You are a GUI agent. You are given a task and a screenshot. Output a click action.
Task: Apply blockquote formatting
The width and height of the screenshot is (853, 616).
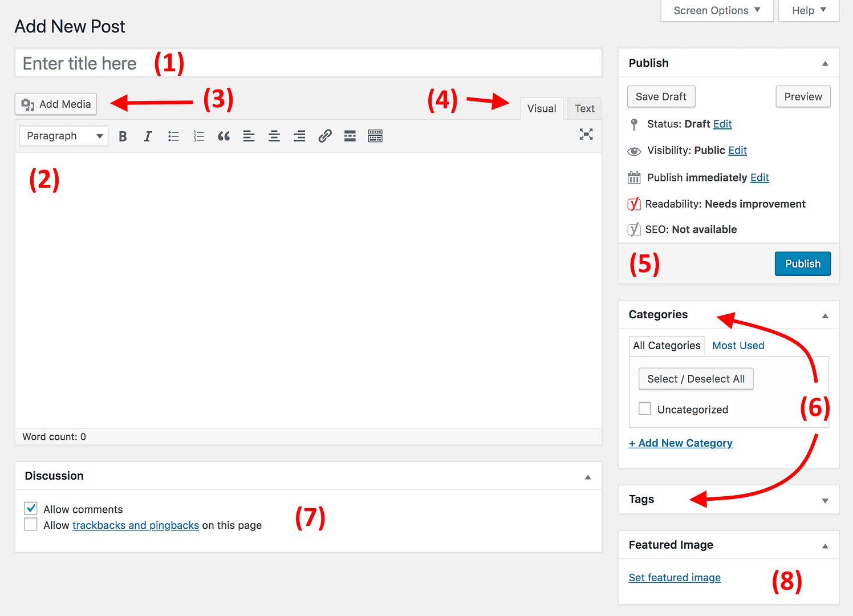pos(224,136)
